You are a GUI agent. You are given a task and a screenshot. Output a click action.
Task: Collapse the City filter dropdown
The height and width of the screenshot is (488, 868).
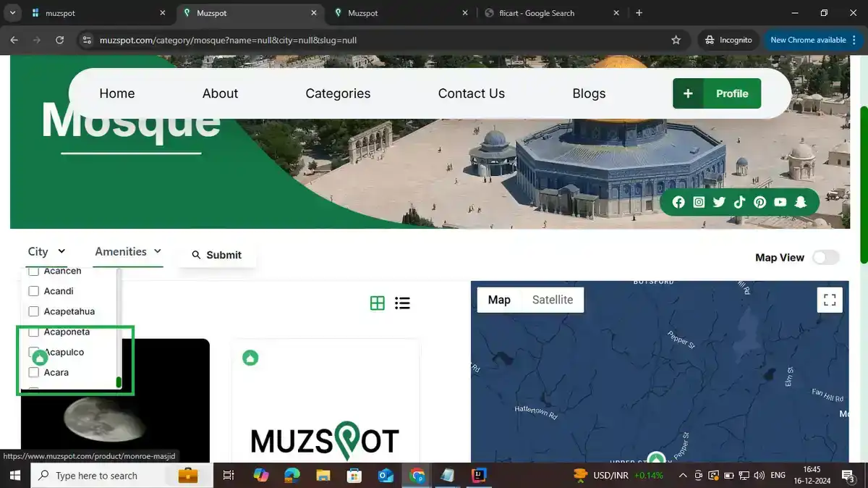[47, 251]
